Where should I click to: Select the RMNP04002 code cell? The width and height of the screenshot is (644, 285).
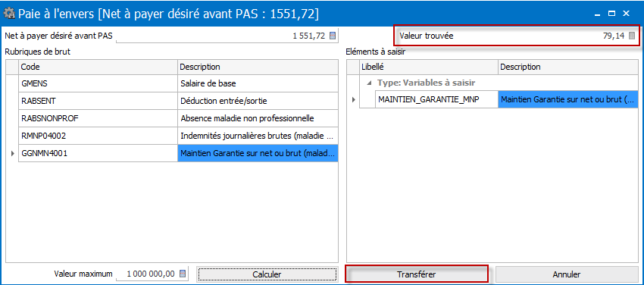[x=98, y=136]
